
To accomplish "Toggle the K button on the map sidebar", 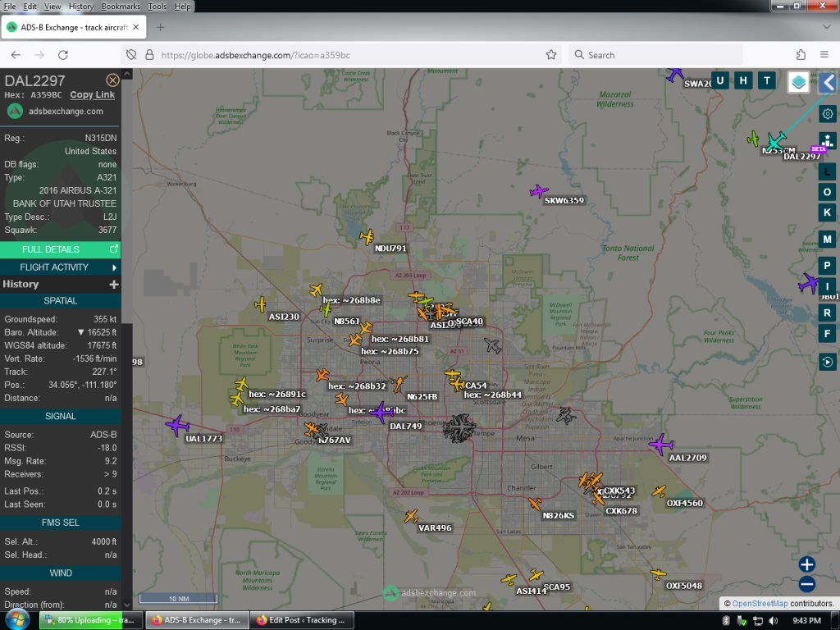I will point(827,212).
